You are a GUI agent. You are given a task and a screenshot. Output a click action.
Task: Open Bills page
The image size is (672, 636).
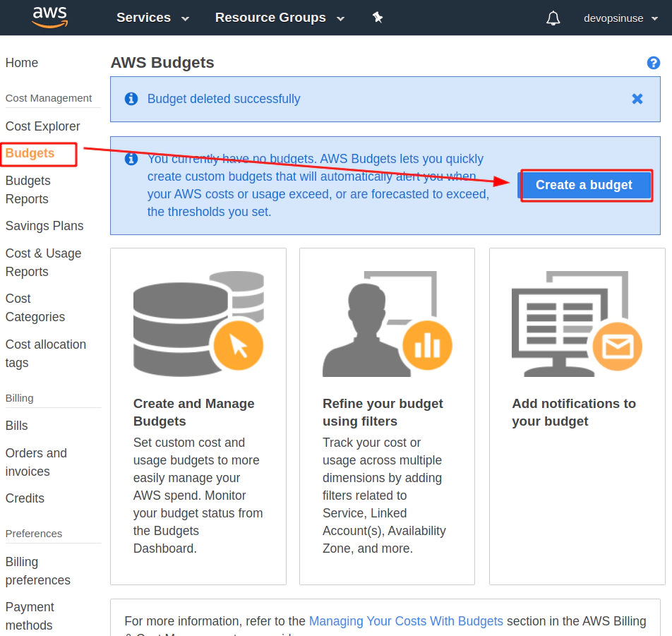[x=17, y=426]
